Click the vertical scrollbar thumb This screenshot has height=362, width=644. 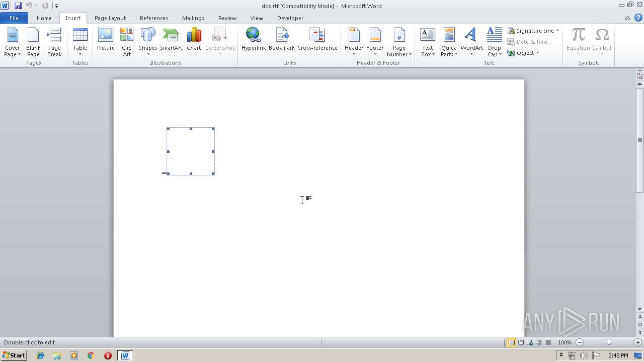(640, 140)
